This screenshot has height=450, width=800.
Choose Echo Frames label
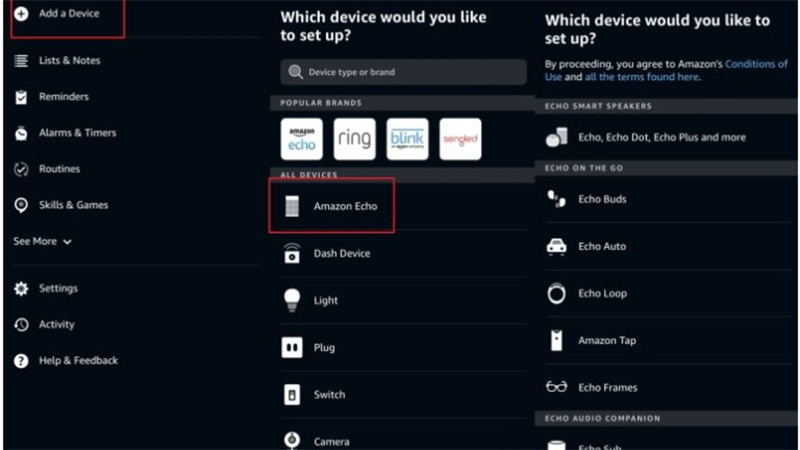608,388
